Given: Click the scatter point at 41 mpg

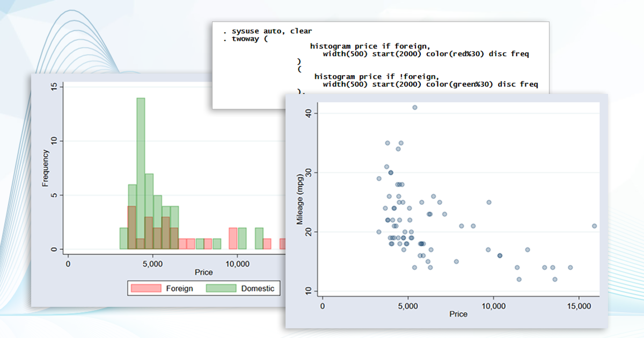Looking at the screenshot, I should (415, 107).
